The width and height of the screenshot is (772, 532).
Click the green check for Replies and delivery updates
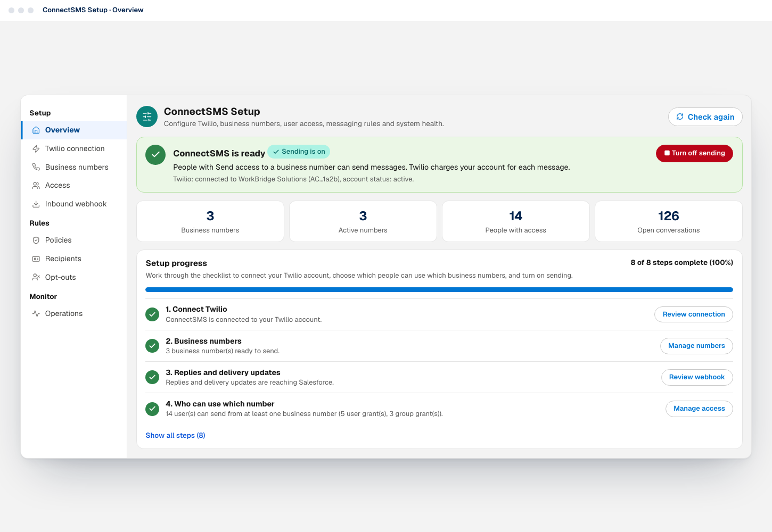coord(152,377)
